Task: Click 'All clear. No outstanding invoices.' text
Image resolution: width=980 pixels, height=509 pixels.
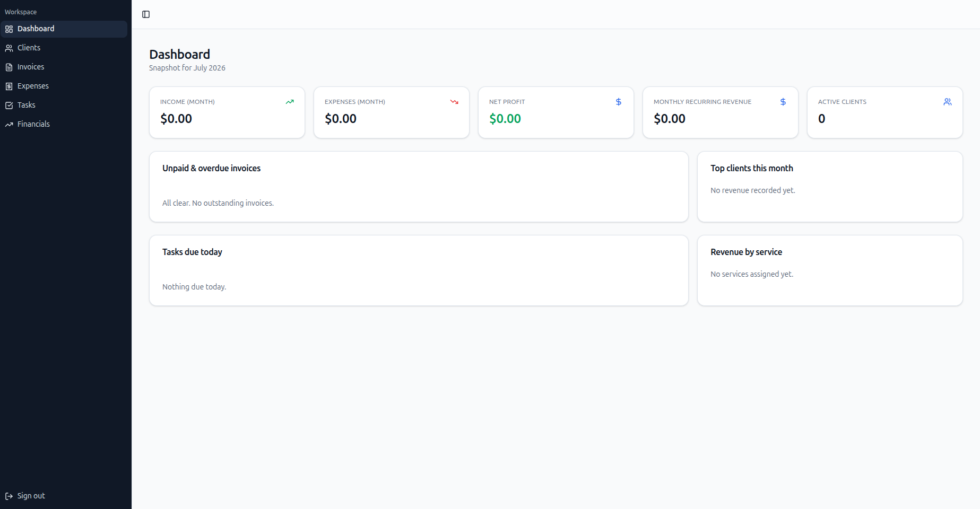Action: [x=218, y=204]
